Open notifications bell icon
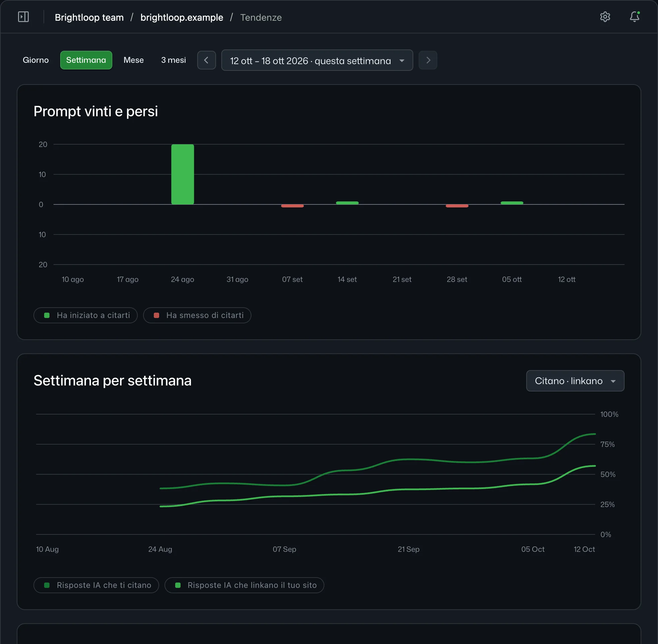Image resolution: width=658 pixels, height=644 pixels. [x=634, y=17]
